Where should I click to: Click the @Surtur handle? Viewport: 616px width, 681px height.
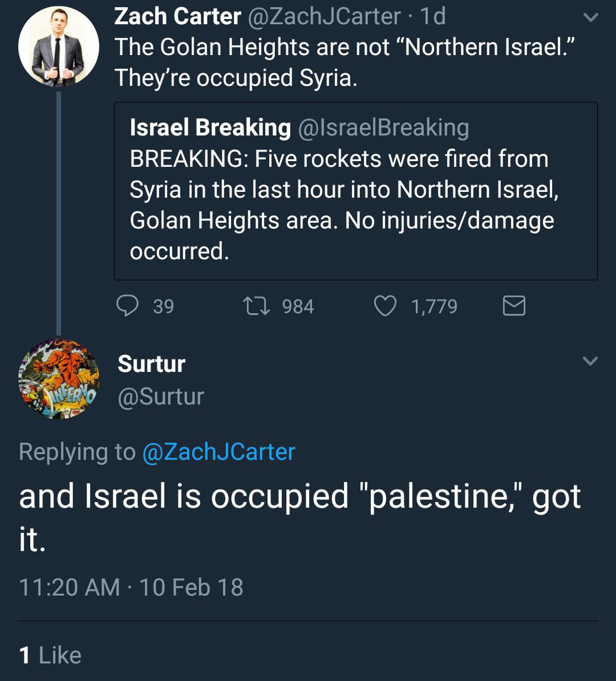[x=161, y=397]
